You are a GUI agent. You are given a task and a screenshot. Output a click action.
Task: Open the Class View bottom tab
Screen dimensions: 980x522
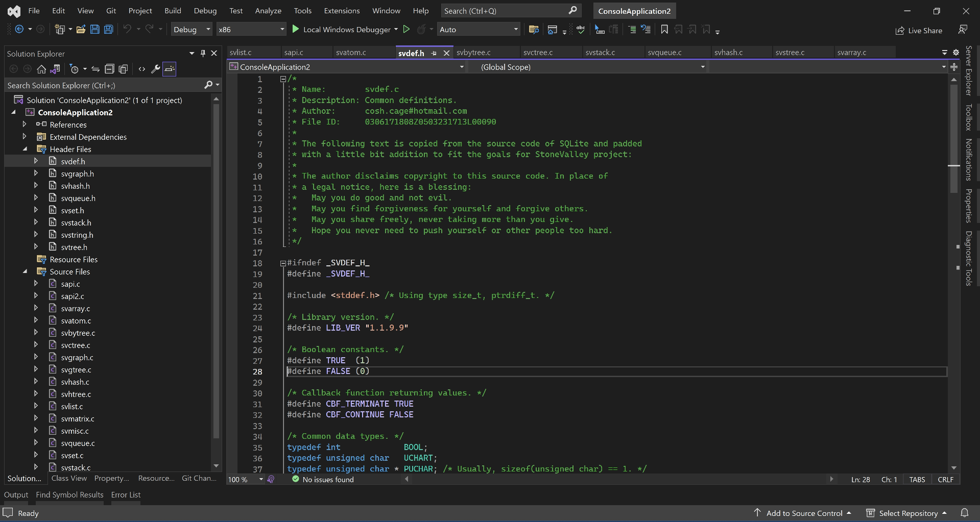[x=69, y=478]
